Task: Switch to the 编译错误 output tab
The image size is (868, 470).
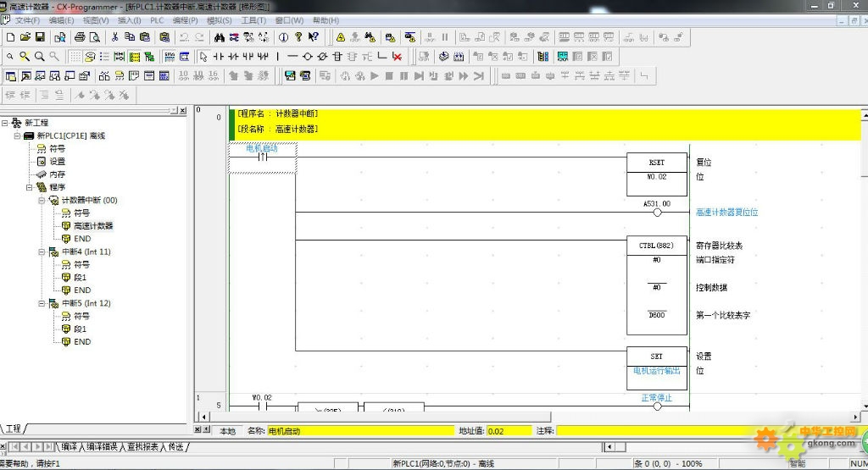Action: [x=102, y=447]
